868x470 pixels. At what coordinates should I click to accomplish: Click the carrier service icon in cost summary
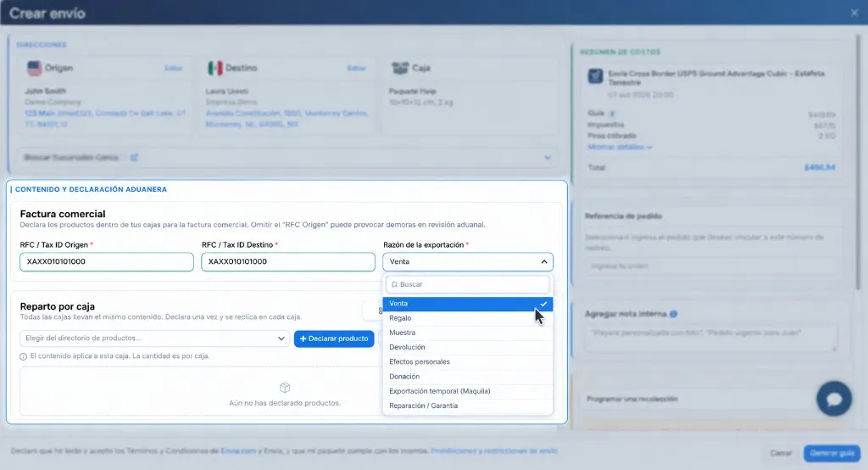595,76
